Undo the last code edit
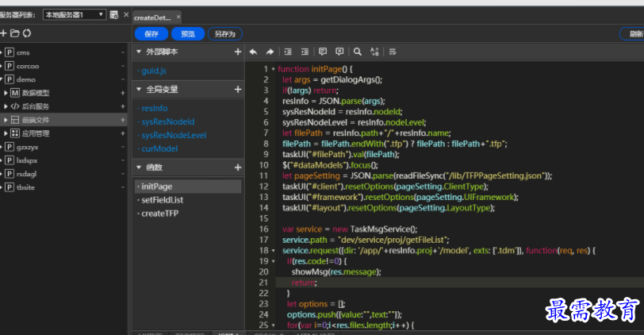 pos(253,52)
